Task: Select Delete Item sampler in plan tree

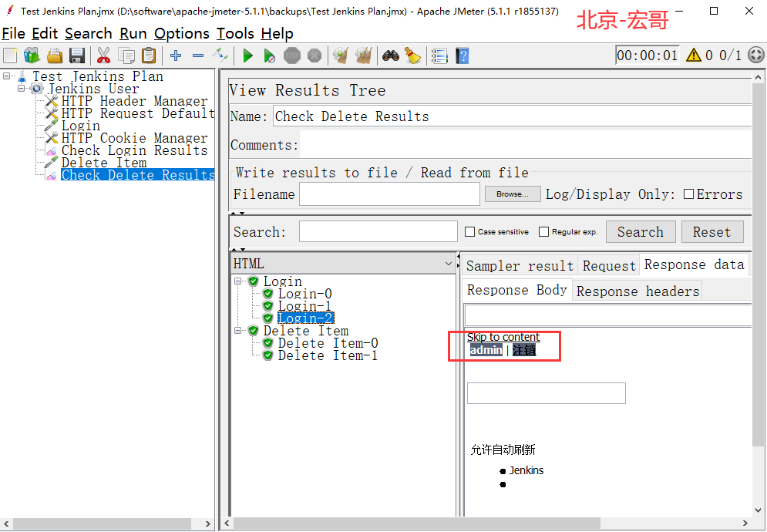Action: [104, 163]
